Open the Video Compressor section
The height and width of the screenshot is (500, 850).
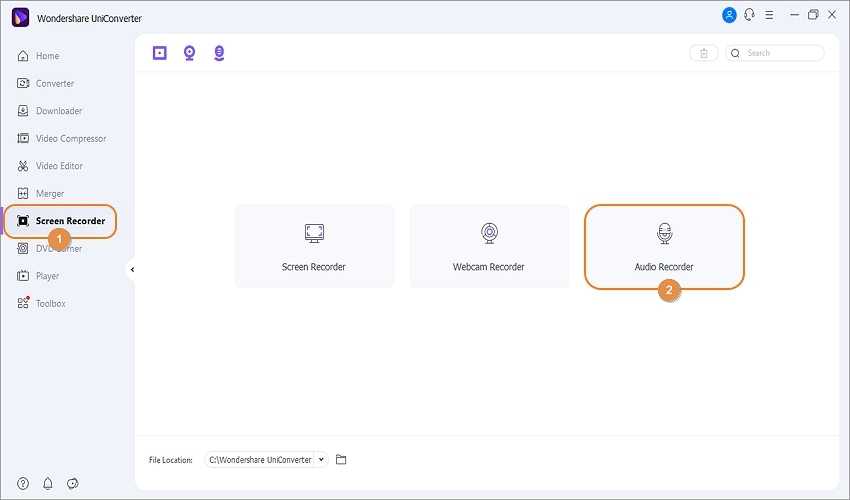click(70, 138)
